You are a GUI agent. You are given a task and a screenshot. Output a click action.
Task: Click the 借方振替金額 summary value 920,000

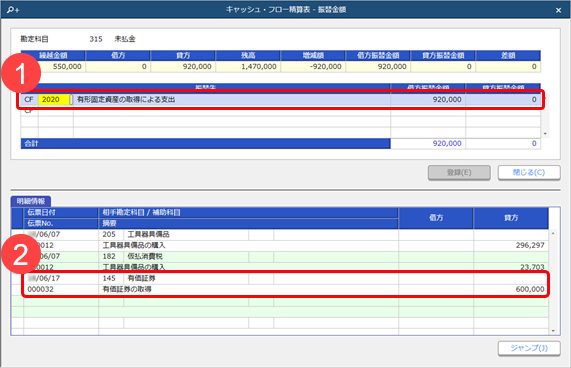(x=392, y=67)
